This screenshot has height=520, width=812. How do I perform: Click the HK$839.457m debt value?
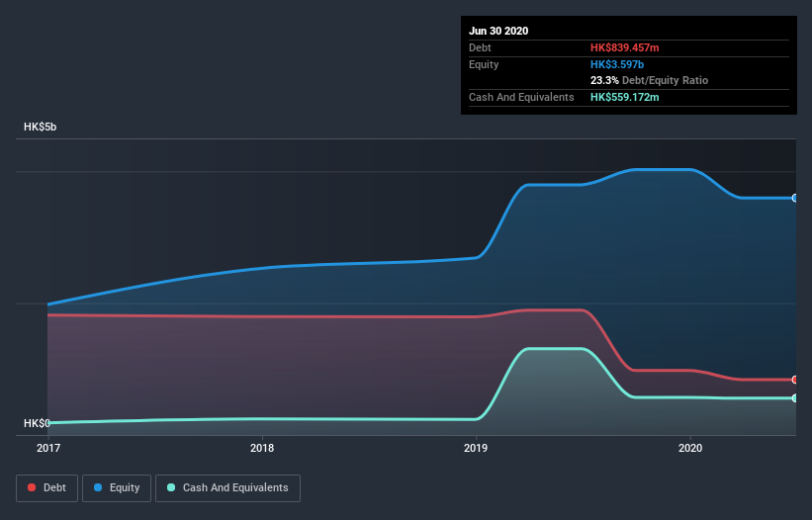(x=624, y=47)
